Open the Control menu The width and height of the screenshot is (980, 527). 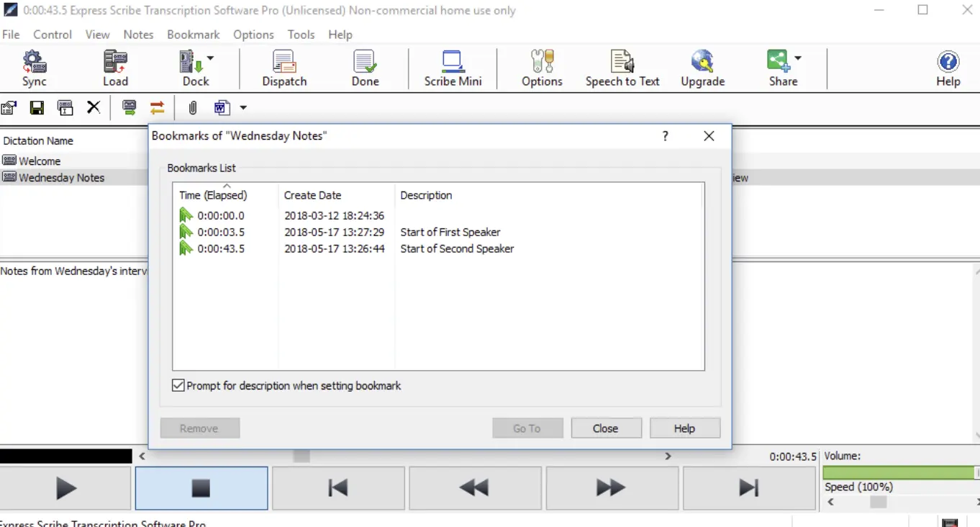pyautogui.click(x=53, y=35)
